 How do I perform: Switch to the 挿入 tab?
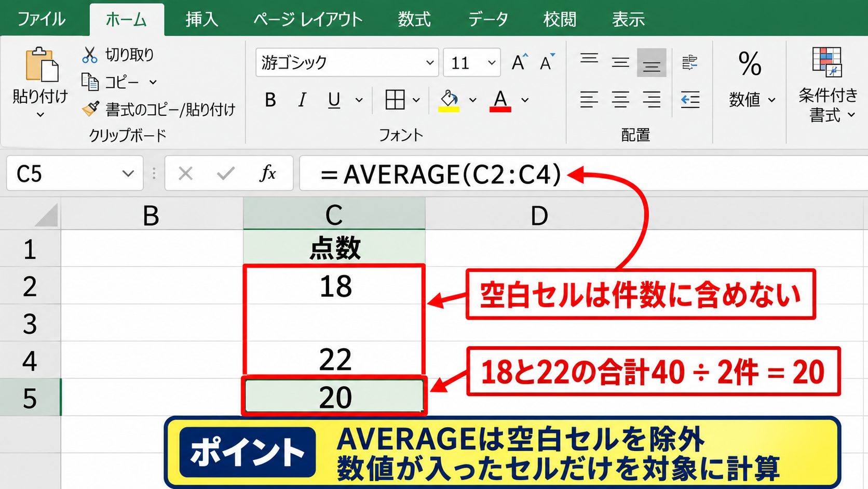tap(202, 19)
